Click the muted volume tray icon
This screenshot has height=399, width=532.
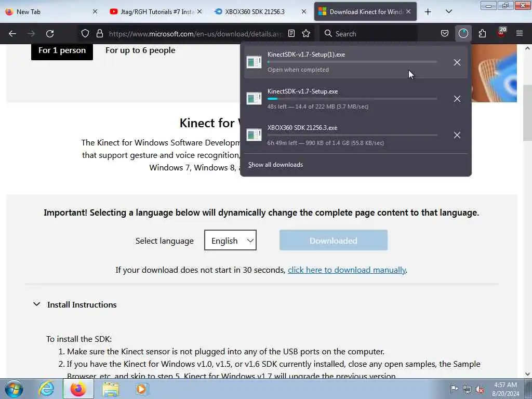[480, 389]
